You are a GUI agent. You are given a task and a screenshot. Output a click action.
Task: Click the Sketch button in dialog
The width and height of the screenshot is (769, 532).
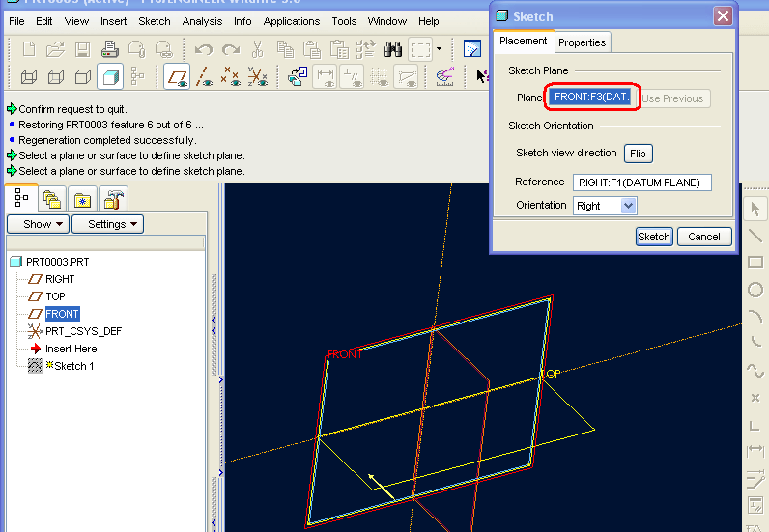click(x=654, y=237)
